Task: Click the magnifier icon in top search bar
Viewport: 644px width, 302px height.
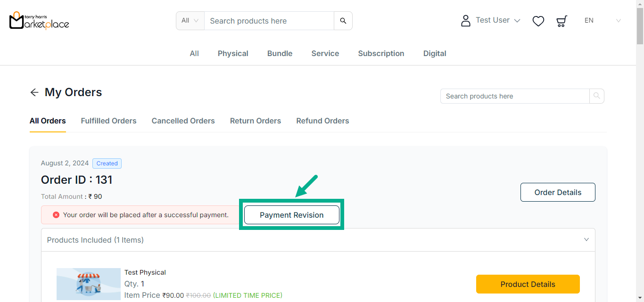Action: (x=343, y=21)
